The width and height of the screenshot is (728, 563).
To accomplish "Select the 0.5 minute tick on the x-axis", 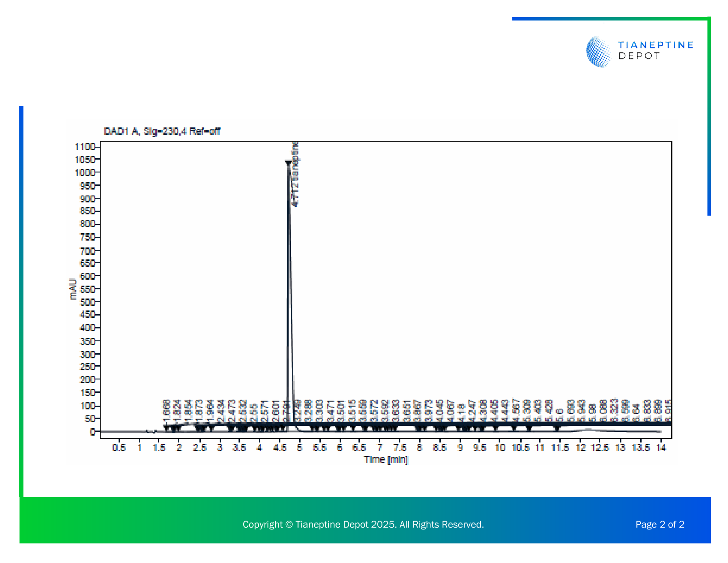I will pos(119,448).
